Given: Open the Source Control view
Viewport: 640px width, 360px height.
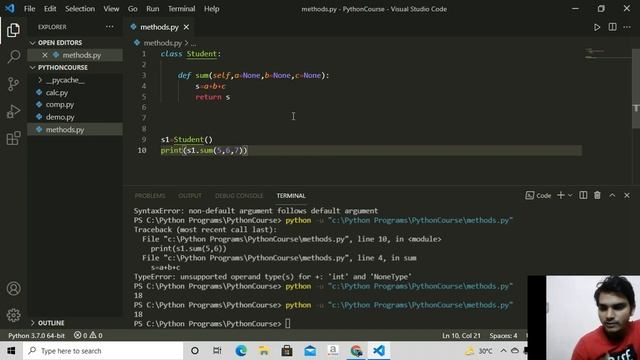Looking at the screenshot, I should point(13,84).
